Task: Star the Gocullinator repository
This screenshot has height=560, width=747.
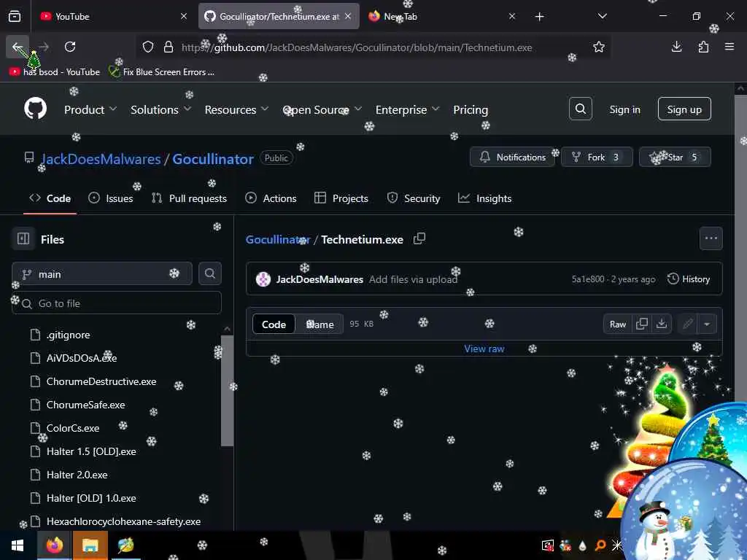Action: coord(675,157)
